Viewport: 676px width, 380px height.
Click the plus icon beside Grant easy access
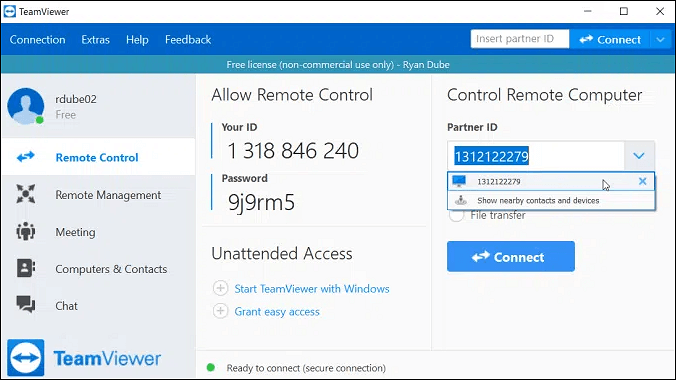(x=220, y=311)
